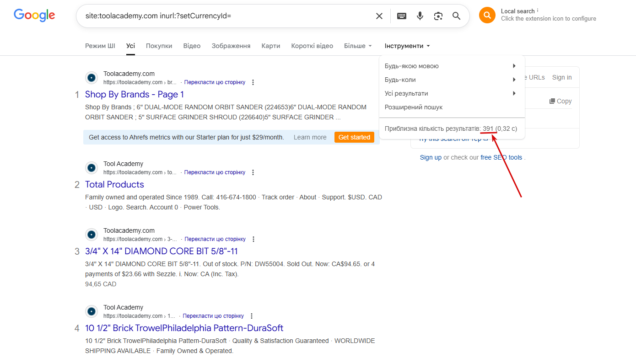The height and width of the screenshot is (364, 636).
Task: Click the favicon of the Diamond Core Bit result
Action: [92, 235]
